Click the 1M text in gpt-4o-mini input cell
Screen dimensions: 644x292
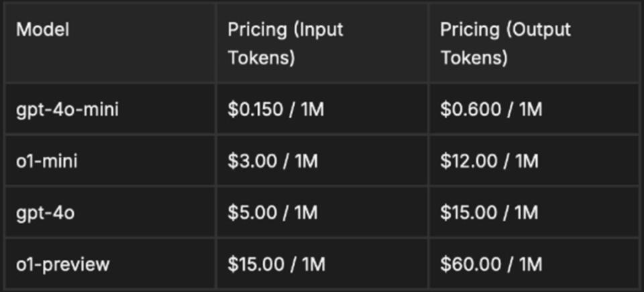coord(313,109)
